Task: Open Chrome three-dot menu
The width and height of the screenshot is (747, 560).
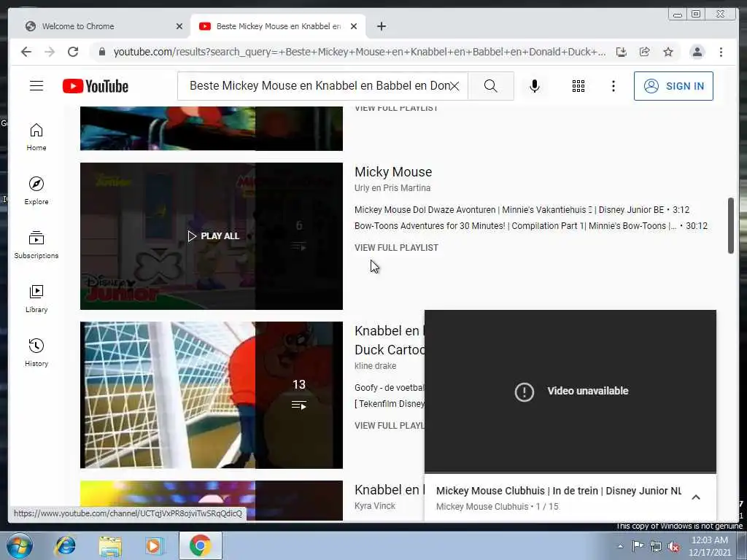Action: [721, 52]
